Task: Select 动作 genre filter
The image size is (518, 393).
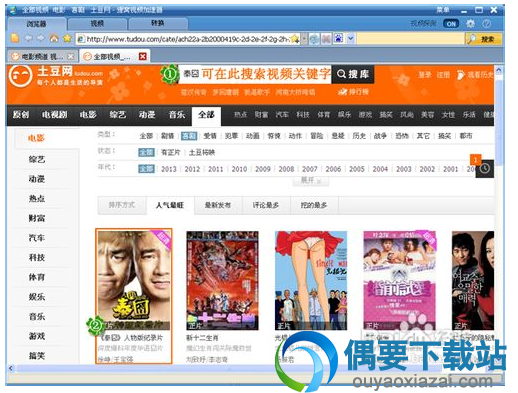Action: tap(295, 136)
